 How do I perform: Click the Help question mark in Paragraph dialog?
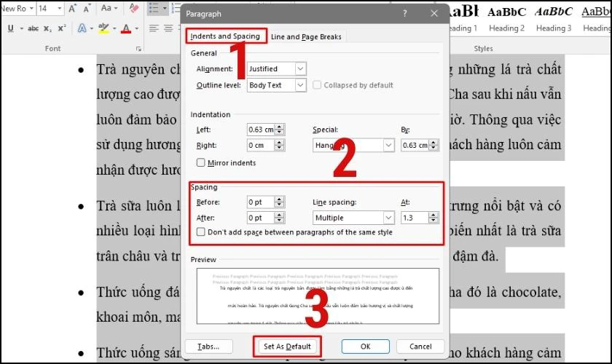[405, 14]
